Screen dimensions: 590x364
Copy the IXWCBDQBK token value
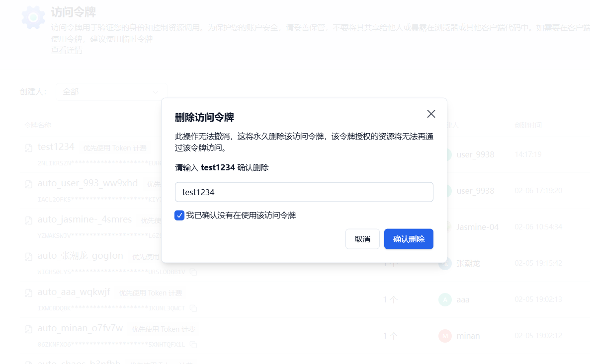click(193, 308)
